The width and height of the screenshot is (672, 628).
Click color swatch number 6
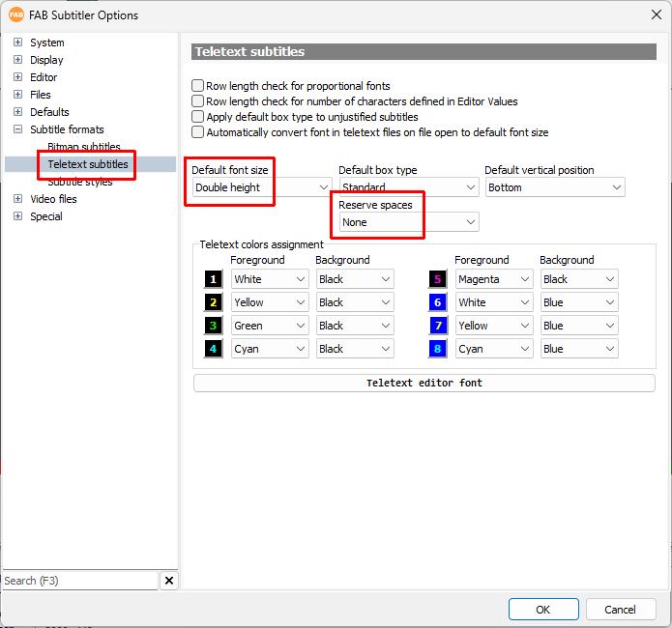tap(438, 302)
